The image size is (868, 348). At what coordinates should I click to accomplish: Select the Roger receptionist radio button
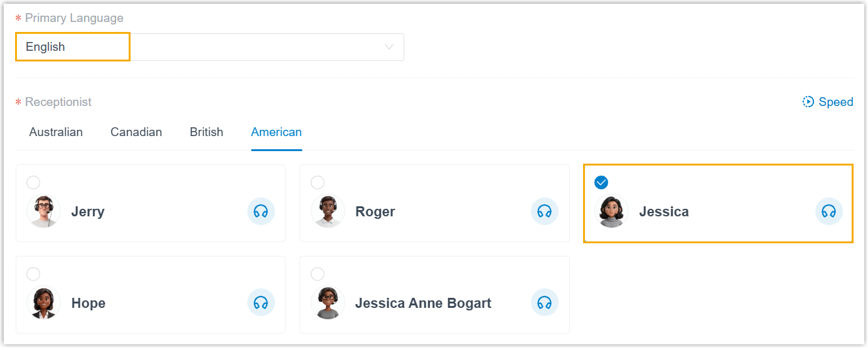[x=318, y=182]
